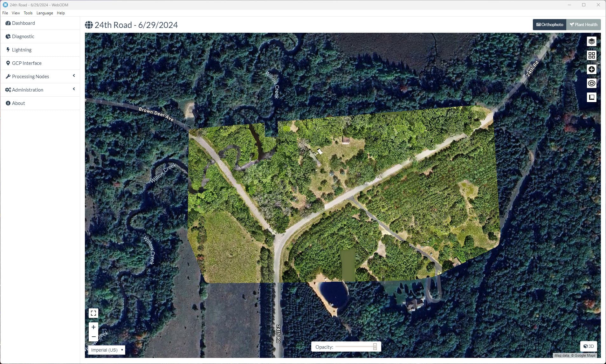This screenshot has height=364, width=606.
Task: Open the Tools menu
Action: click(28, 13)
